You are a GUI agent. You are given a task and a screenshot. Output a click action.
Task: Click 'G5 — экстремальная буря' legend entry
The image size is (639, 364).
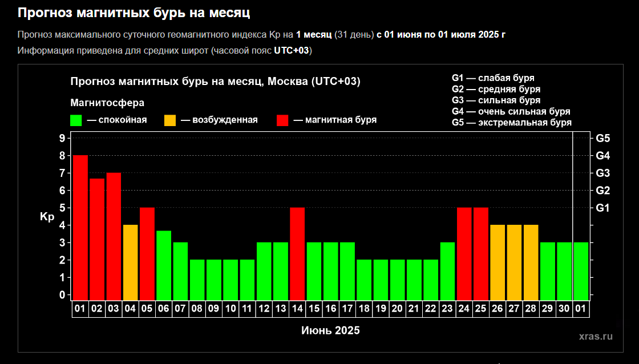coord(511,122)
